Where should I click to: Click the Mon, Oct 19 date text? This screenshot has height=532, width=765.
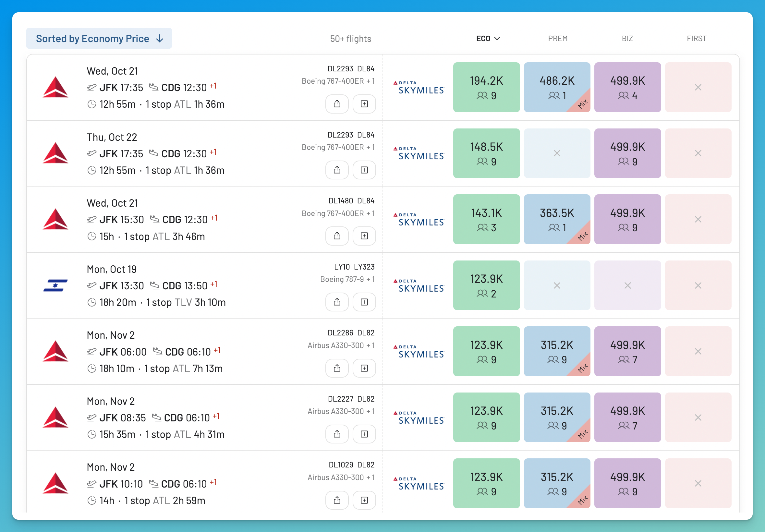point(112,269)
